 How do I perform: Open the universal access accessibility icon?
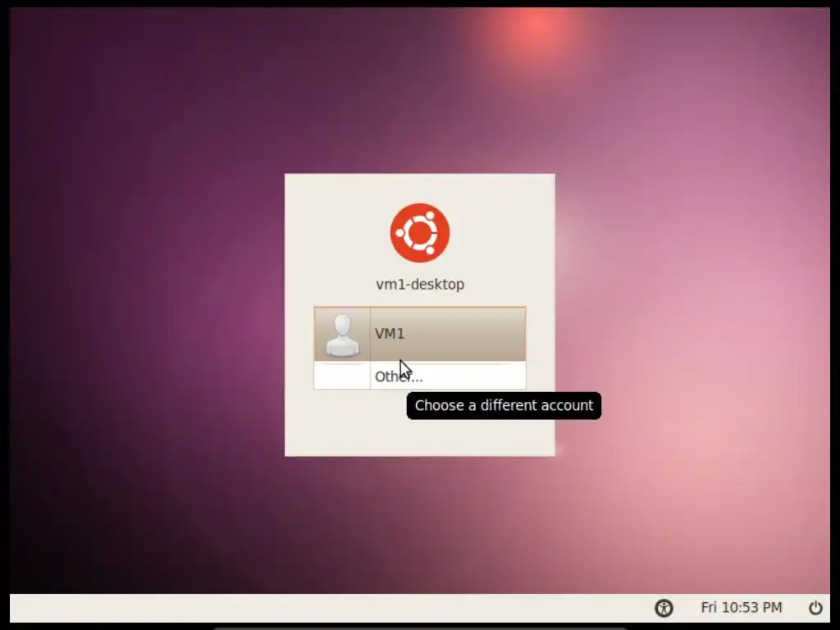click(664, 608)
